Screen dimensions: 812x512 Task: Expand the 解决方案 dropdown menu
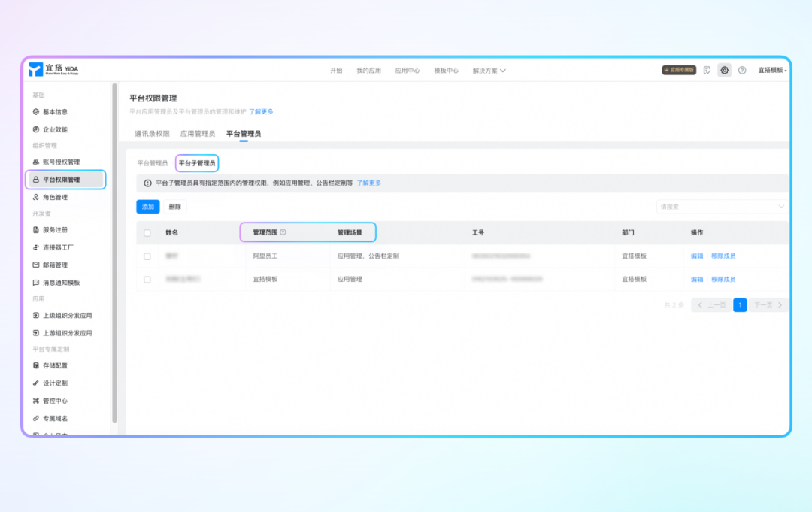click(489, 71)
